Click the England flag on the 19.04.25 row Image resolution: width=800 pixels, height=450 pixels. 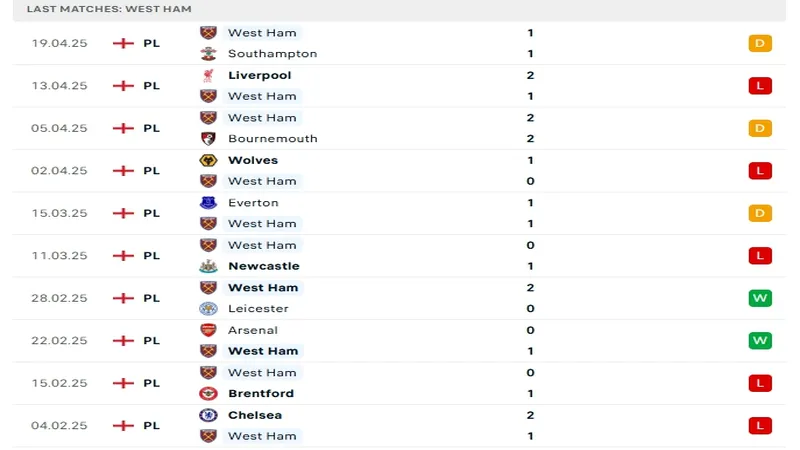[123, 43]
